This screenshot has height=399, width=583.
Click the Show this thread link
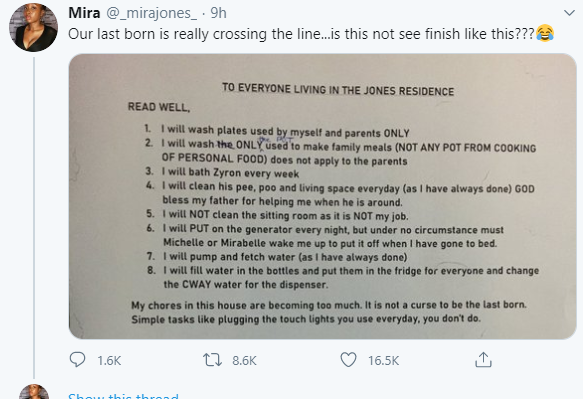tap(123, 395)
